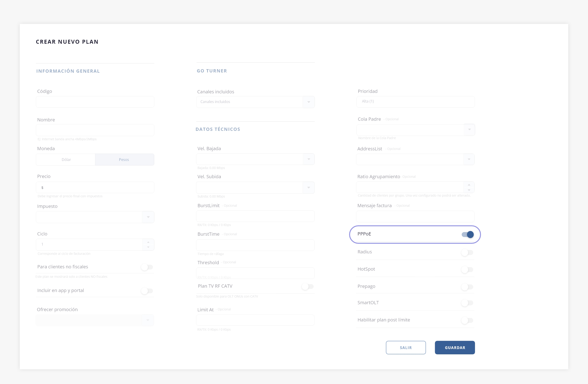The height and width of the screenshot is (384, 588).
Task: Click the Código input field
Action: pos(95,102)
